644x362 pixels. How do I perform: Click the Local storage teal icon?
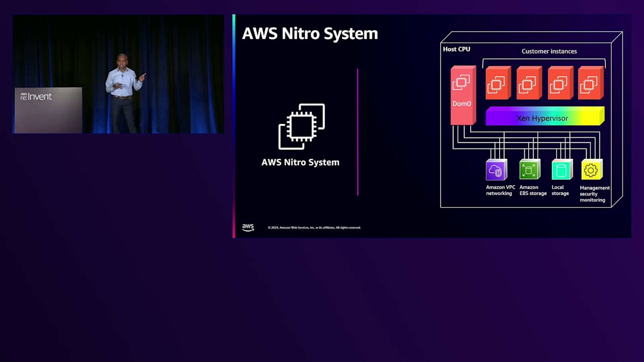click(x=562, y=170)
